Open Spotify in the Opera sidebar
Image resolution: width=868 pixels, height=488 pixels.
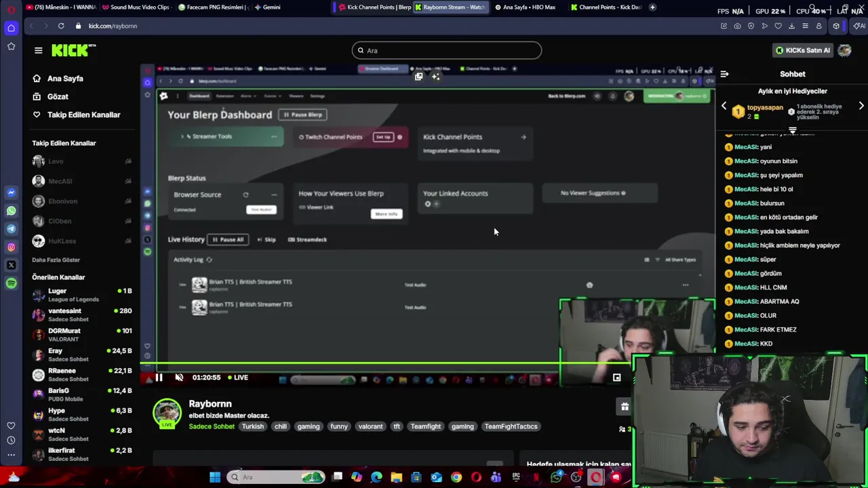[x=11, y=283]
